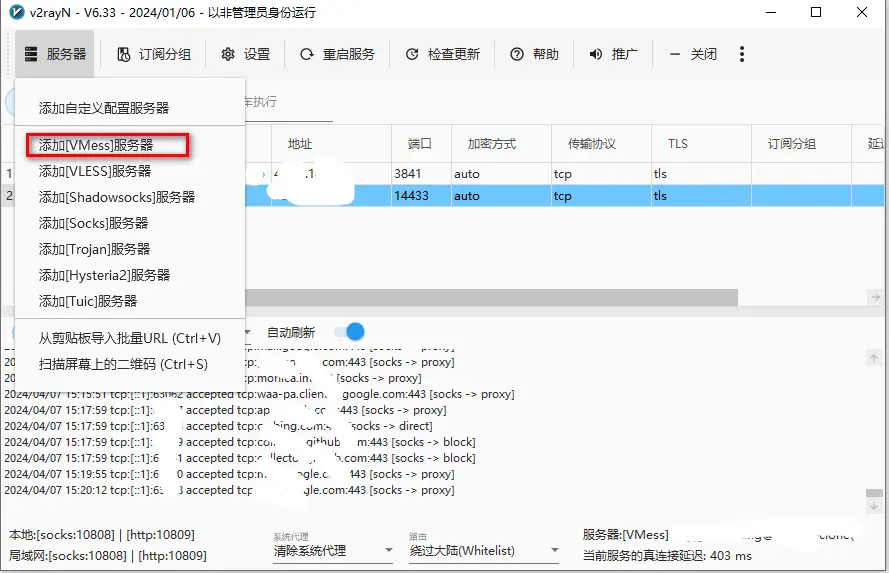Open the 服务器 servers menu icon
Screen dimensions: 889x573
click(x=31, y=54)
